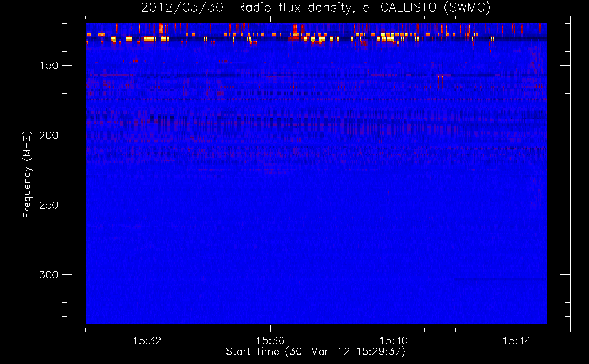Image resolution: width=589 pixels, height=364 pixels.
Task: Select the 'Start Time (30-Mar-12 15:29:37)' axis label
Action: click(x=316, y=352)
